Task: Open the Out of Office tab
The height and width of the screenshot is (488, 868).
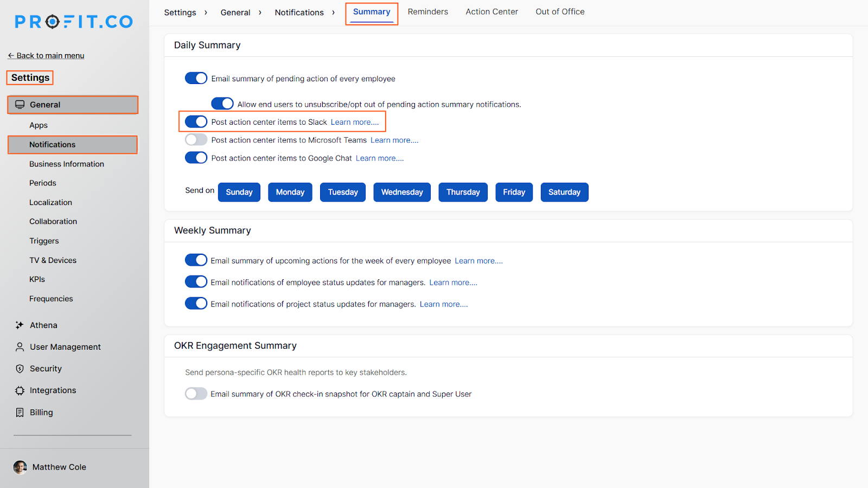Action: pyautogui.click(x=560, y=12)
